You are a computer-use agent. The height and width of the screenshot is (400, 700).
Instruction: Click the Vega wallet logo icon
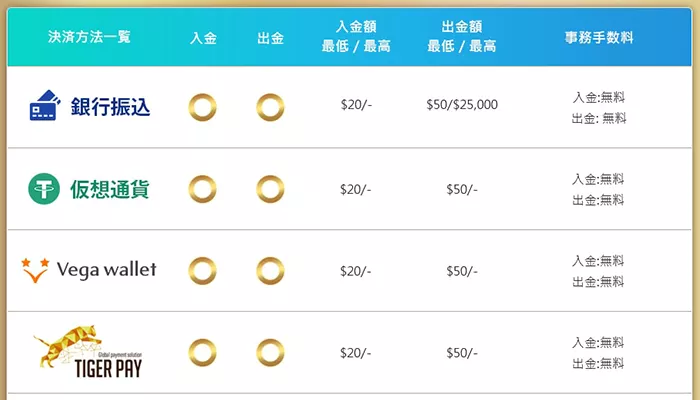click(34, 270)
